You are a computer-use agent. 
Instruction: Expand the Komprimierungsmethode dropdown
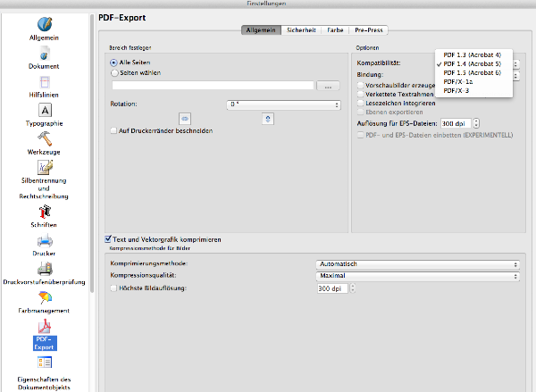point(419,264)
